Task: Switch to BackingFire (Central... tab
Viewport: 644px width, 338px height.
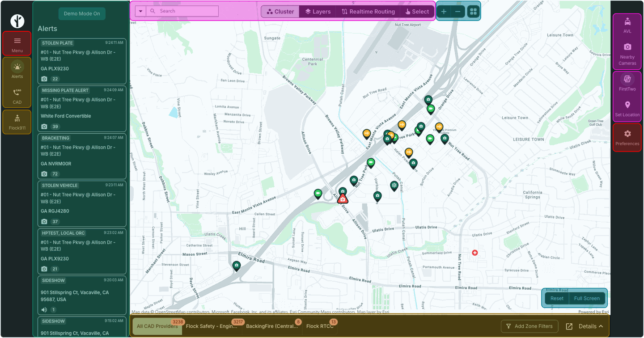Action: (272, 326)
